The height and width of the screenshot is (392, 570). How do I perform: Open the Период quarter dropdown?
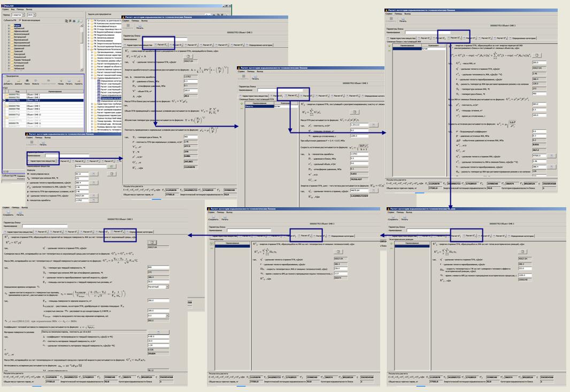click(24, 15)
